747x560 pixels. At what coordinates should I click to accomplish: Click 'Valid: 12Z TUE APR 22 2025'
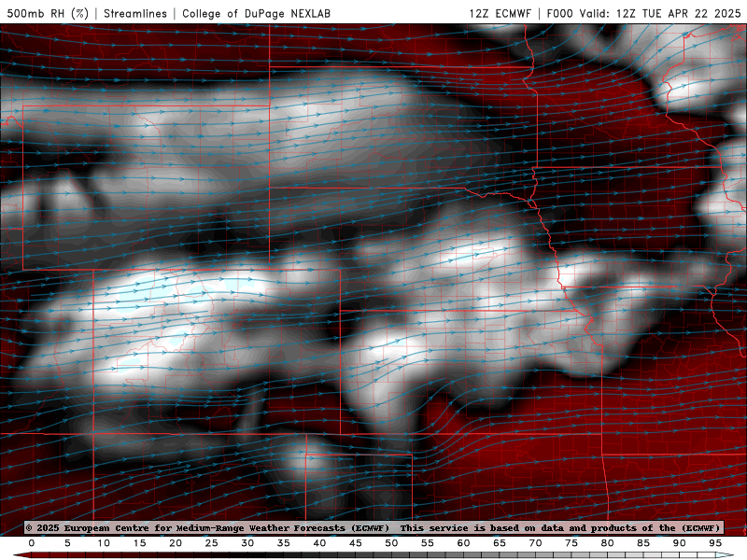click(x=660, y=13)
